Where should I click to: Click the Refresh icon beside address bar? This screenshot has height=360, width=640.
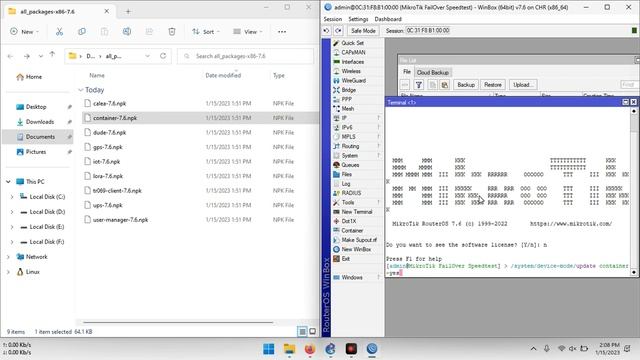pyautogui.click(x=163, y=56)
